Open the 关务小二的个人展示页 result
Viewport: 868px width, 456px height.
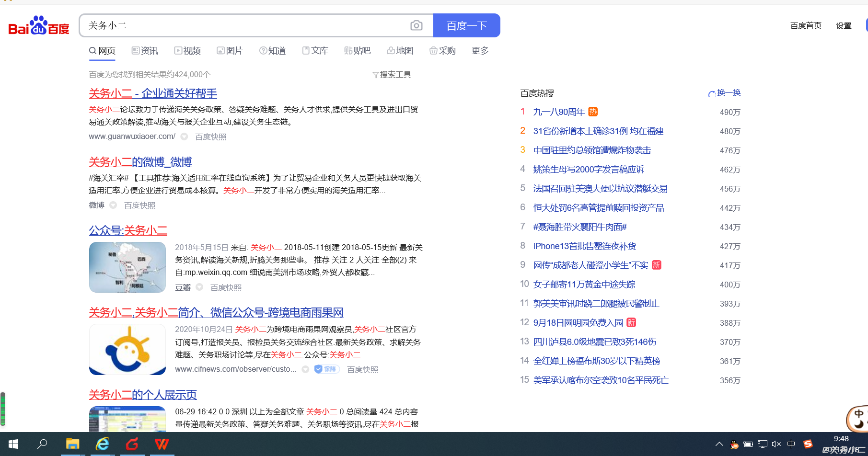[143, 395]
